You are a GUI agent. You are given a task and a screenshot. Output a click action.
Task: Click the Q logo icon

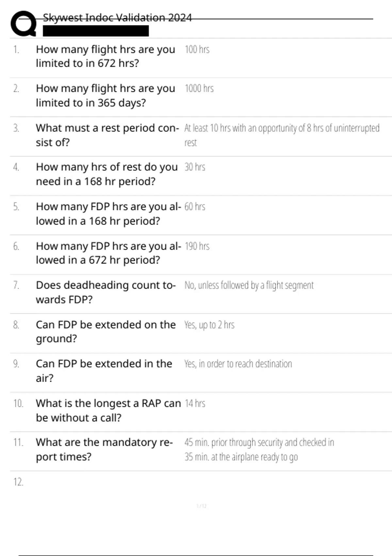click(x=24, y=24)
